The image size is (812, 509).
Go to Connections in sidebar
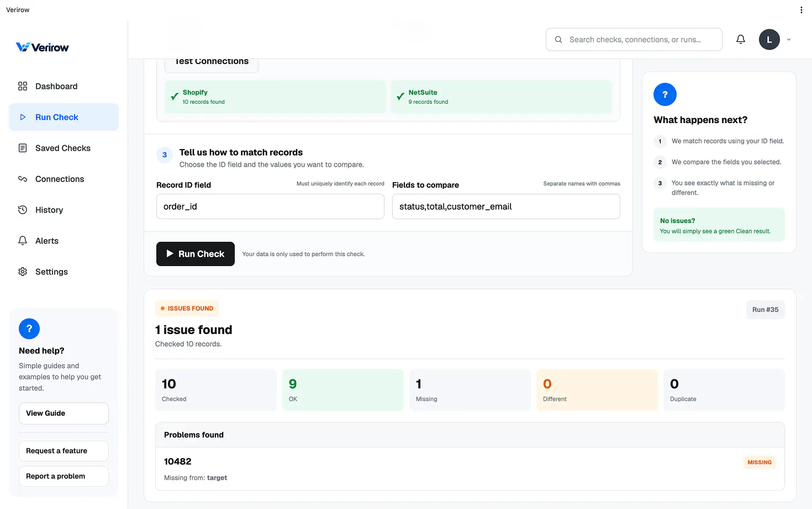[64, 179]
